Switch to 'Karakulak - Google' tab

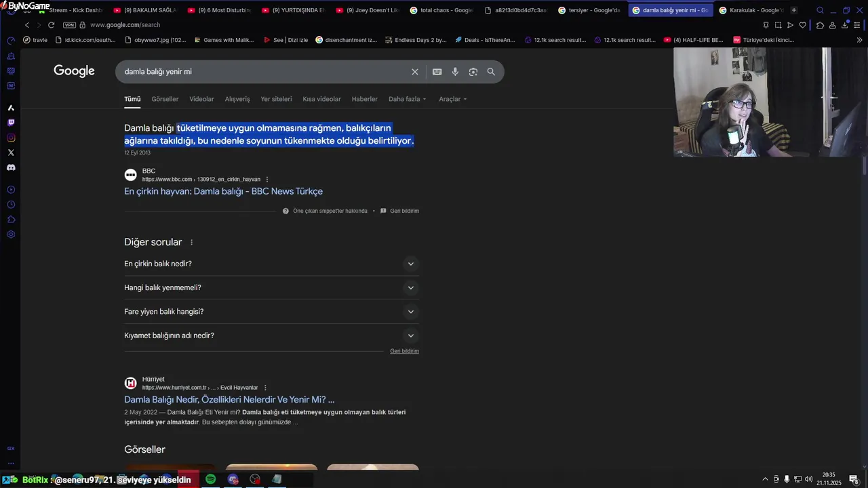point(750,10)
